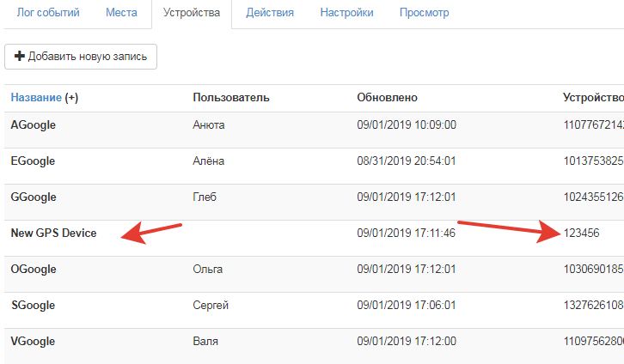Open the SGoogle device entry
Screen dimensions: 624x364
click(x=33, y=305)
